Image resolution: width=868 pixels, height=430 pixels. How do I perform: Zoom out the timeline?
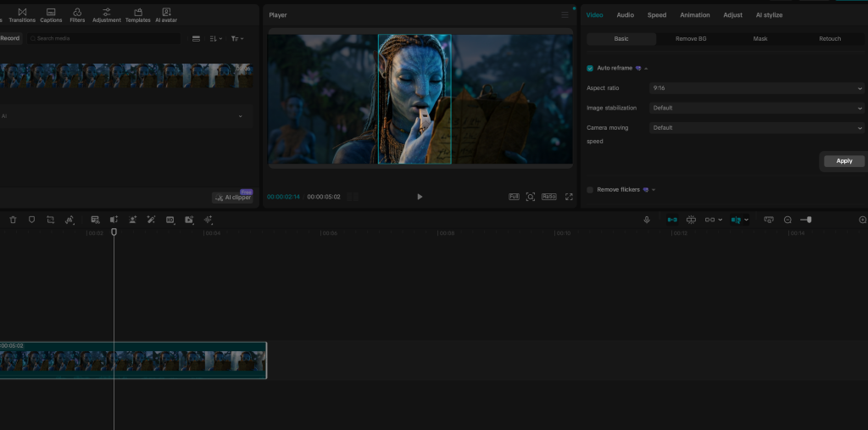(787, 220)
